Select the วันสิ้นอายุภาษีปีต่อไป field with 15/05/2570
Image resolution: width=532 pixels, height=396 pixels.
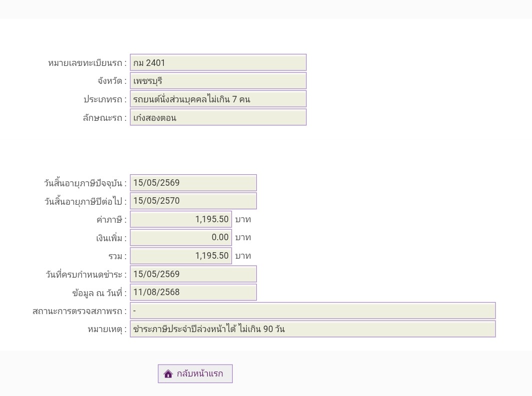[193, 201]
